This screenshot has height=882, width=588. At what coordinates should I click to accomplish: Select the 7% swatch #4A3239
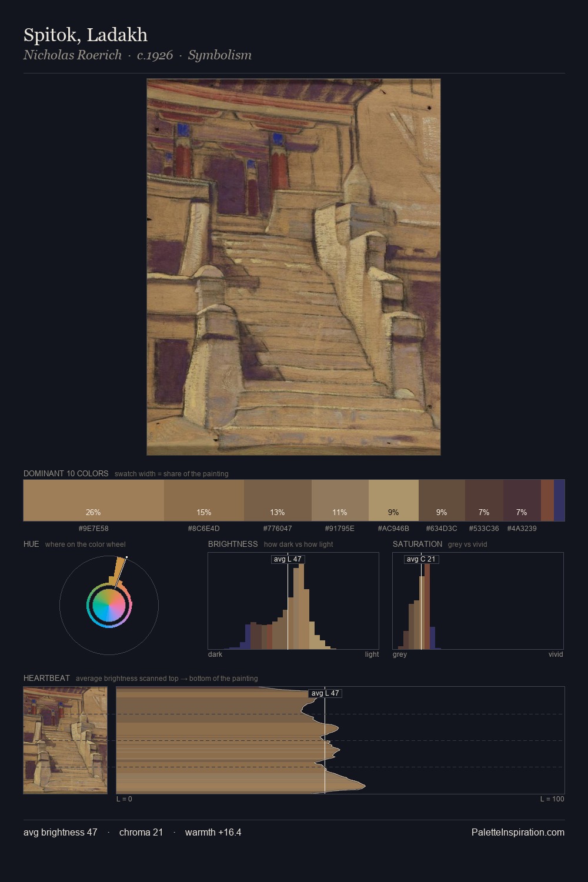(522, 500)
